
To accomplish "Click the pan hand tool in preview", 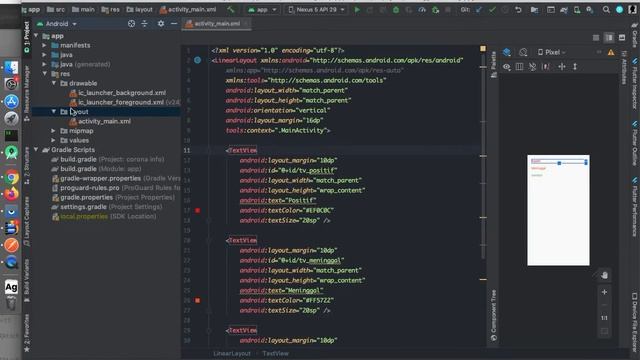I will 604,276.
